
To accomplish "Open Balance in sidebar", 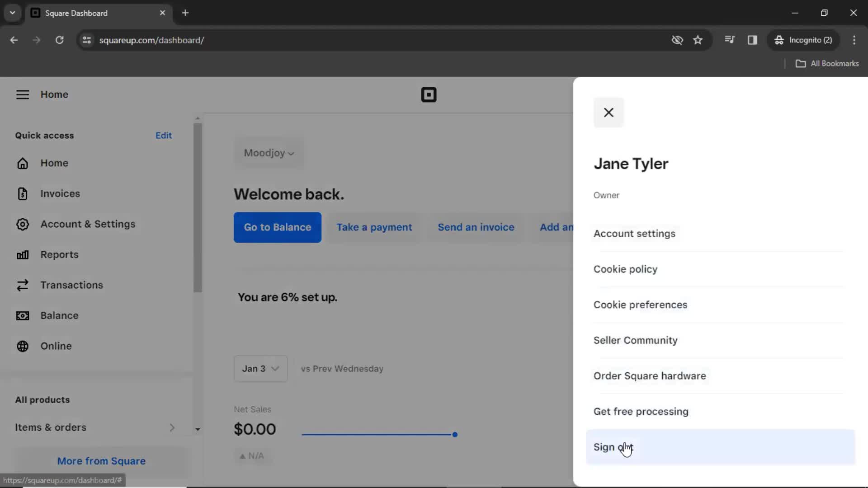I will (x=59, y=316).
